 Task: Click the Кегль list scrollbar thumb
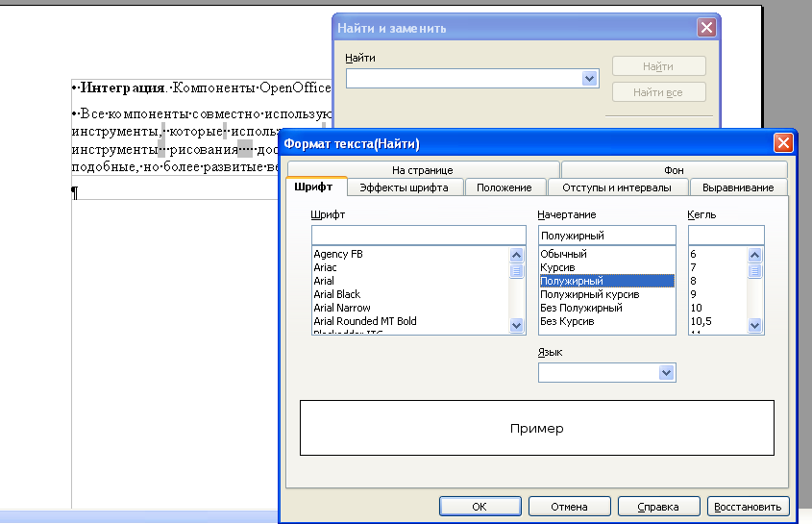pyautogui.click(x=754, y=271)
